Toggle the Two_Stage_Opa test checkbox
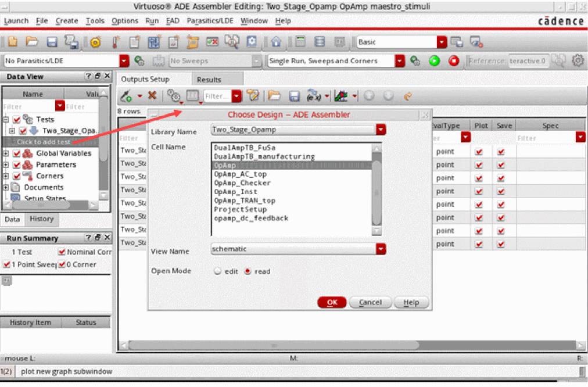The height and width of the screenshot is (387, 588). (23, 131)
